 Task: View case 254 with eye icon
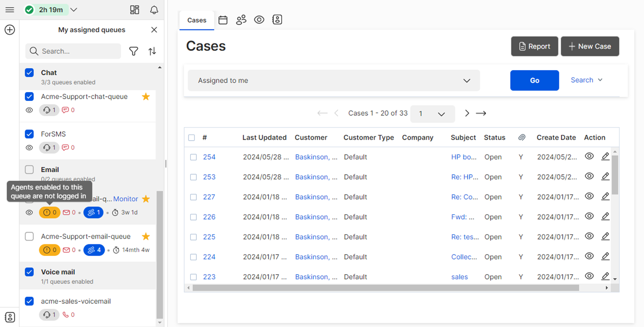tap(589, 156)
